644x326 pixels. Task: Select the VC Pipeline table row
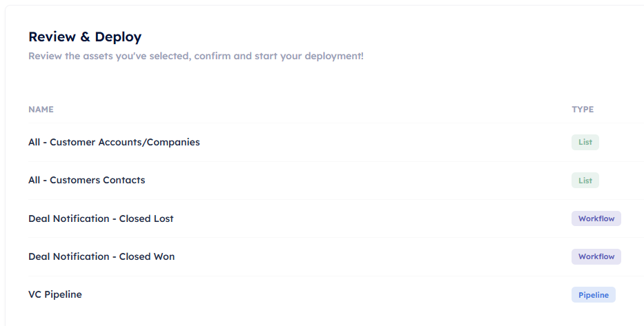coord(345,295)
